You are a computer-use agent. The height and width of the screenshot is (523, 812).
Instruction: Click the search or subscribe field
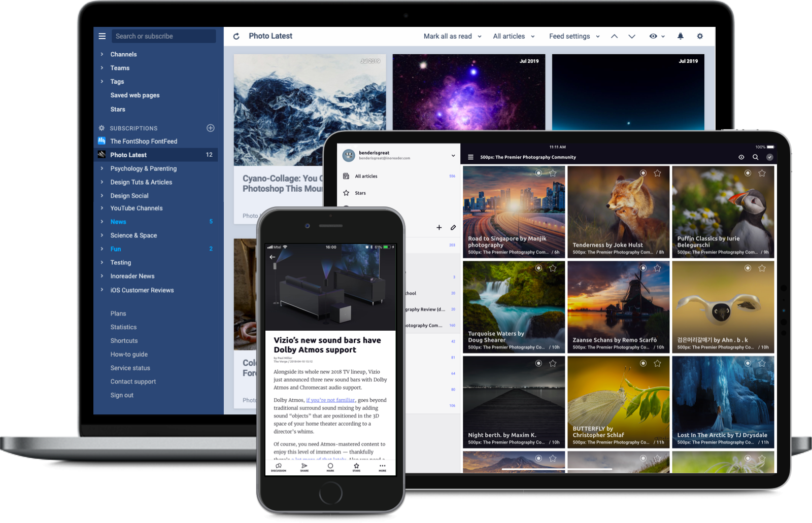pyautogui.click(x=163, y=36)
